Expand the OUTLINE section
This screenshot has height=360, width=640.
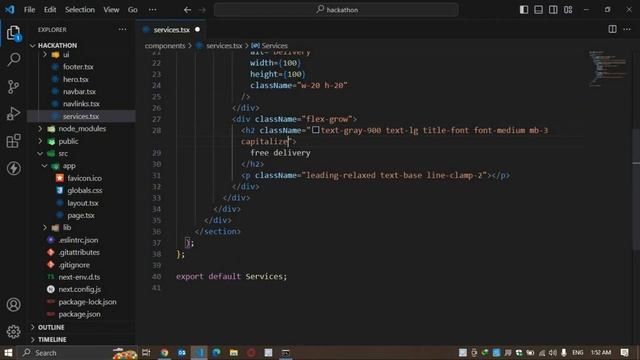click(51, 327)
